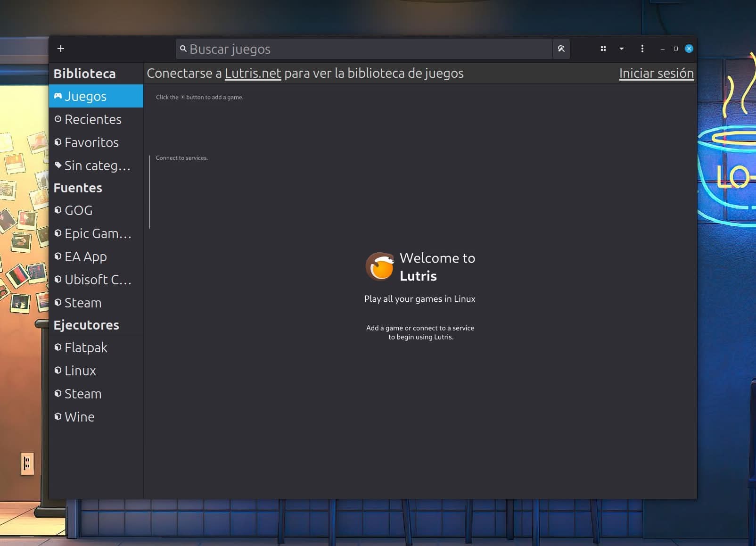
Task: Select the Epic Games source
Action: pyautogui.click(x=98, y=233)
